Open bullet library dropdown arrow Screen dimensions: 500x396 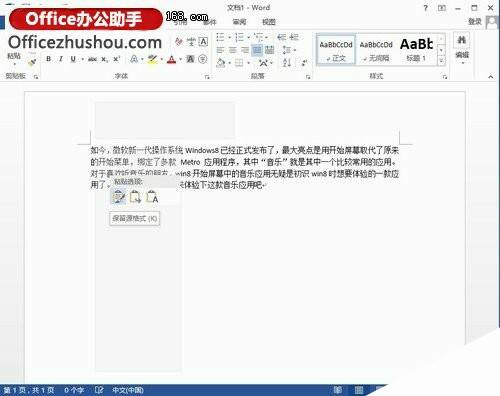[229, 37]
